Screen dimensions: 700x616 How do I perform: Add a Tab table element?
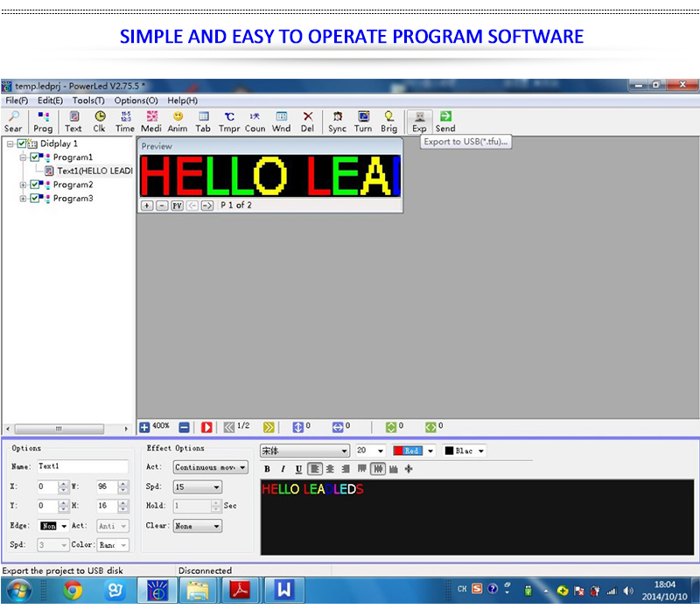[x=203, y=122]
